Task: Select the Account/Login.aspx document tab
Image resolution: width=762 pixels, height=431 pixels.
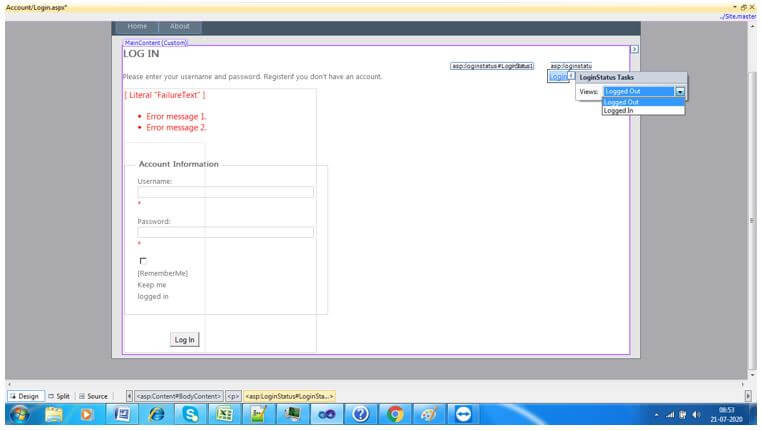Action: pyautogui.click(x=36, y=7)
